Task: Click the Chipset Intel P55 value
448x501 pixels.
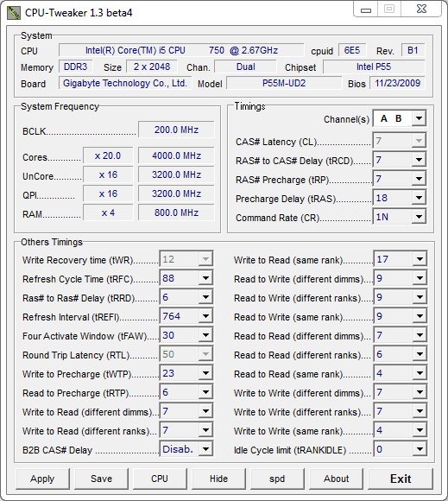Action: (x=374, y=67)
